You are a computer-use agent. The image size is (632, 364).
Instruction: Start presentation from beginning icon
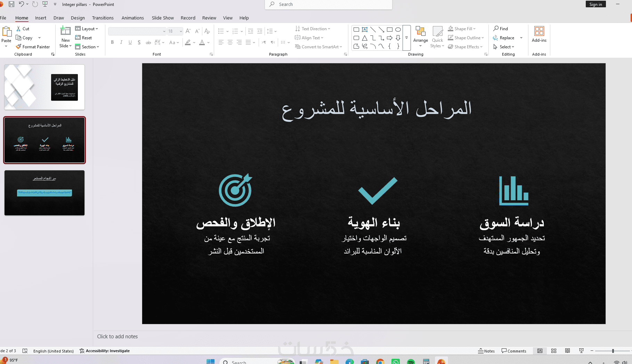click(45, 4)
